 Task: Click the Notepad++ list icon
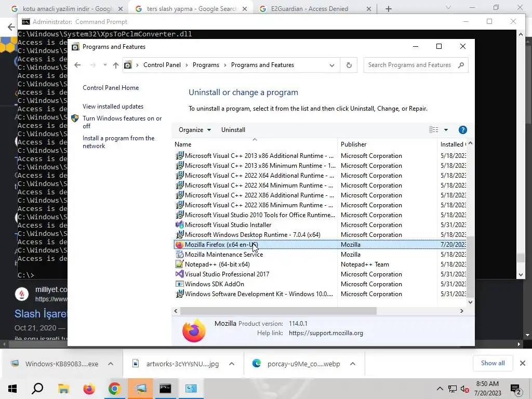coord(179,264)
